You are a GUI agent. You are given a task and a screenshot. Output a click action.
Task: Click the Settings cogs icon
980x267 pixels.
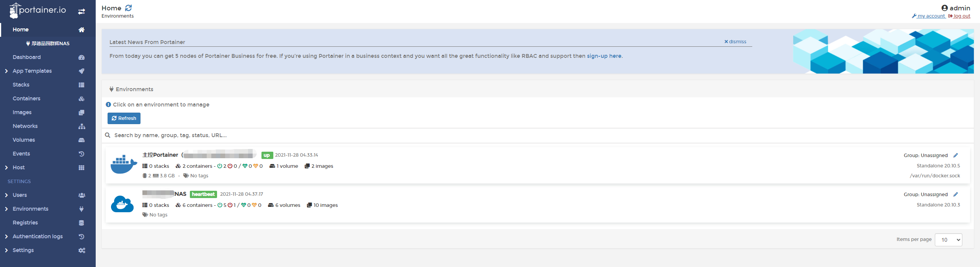click(x=82, y=251)
